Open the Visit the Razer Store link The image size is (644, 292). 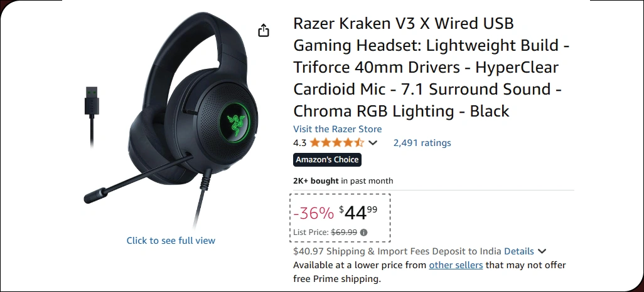point(337,129)
